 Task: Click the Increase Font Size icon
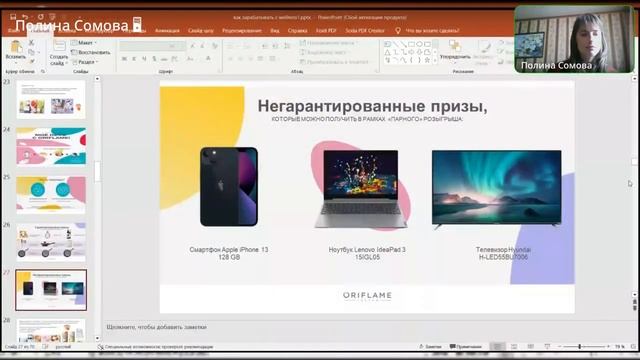pos(193,46)
